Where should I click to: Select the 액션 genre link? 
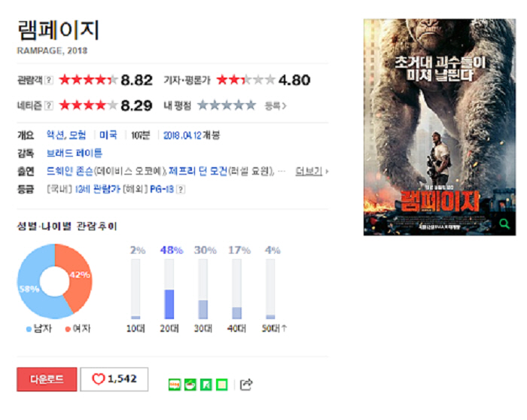[x=55, y=135]
